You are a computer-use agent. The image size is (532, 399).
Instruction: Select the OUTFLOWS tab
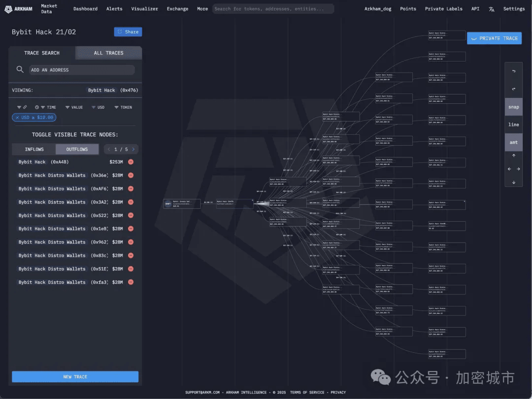click(77, 149)
